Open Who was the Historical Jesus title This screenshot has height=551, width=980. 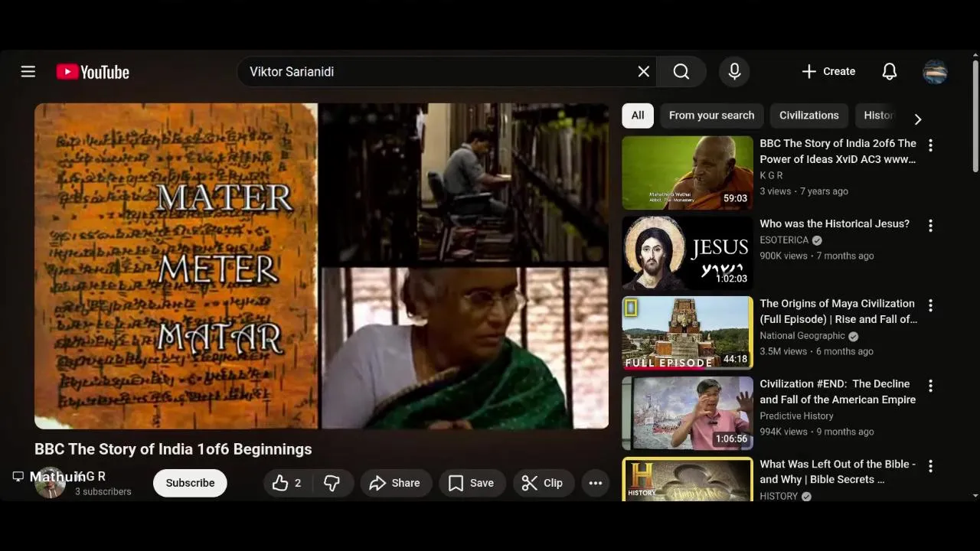click(x=835, y=223)
